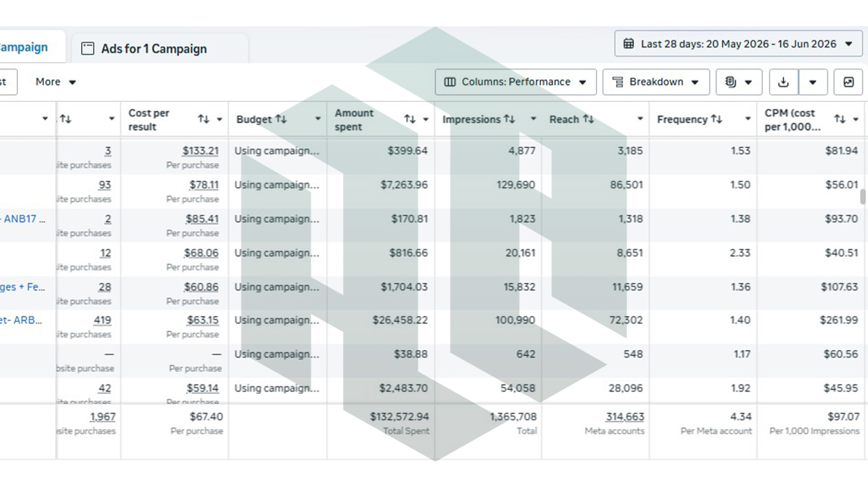Sort the CPM column
The image size is (868, 488).
(840, 119)
